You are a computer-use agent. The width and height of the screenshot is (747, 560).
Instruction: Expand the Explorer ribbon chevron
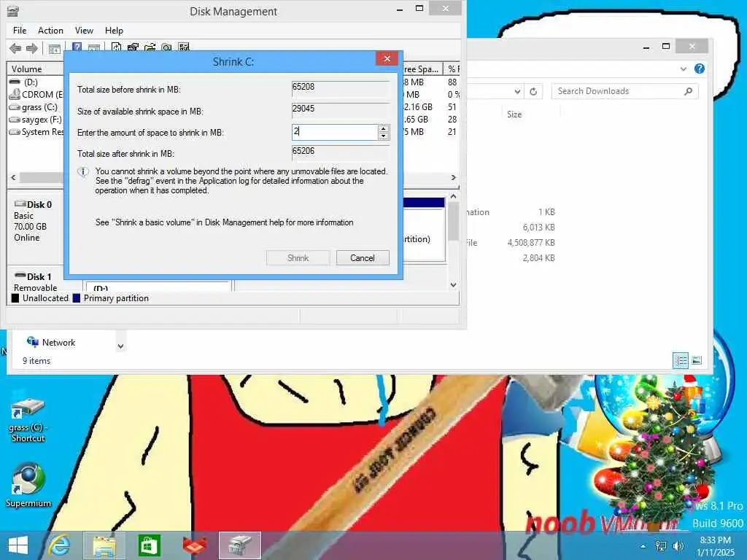tap(683, 69)
